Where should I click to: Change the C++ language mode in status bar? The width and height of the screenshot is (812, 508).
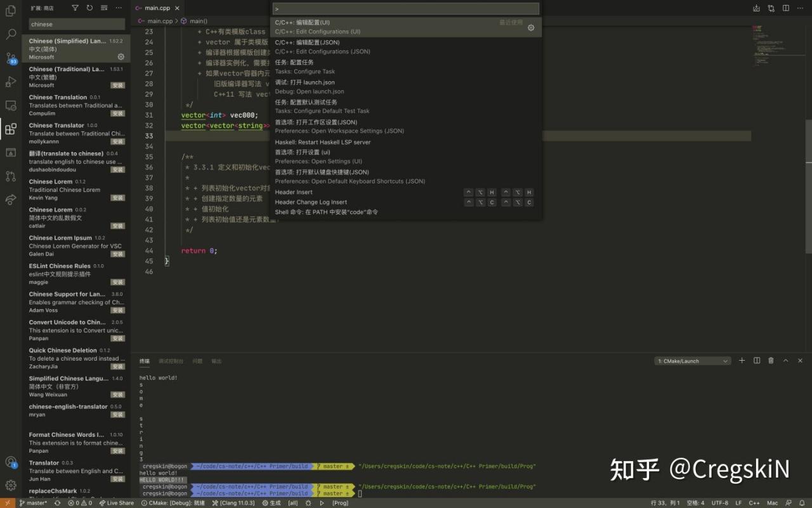[x=754, y=503]
